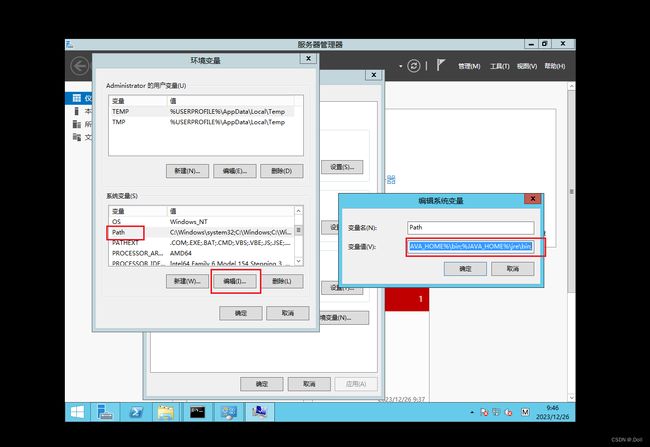Click the system variables scrollbar thumb
Image resolution: width=650 pixels, height=447 pixels.
(x=298, y=230)
